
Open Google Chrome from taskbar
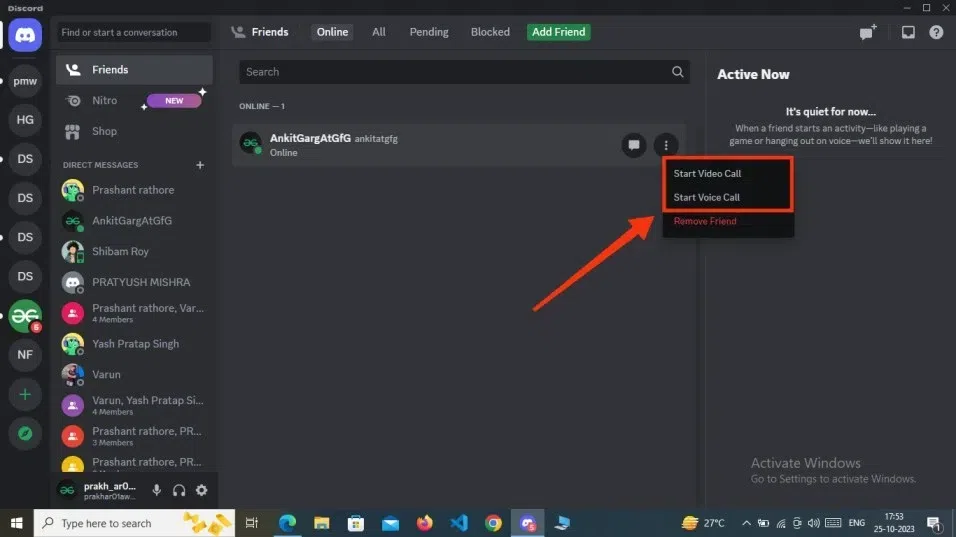point(493,523)
